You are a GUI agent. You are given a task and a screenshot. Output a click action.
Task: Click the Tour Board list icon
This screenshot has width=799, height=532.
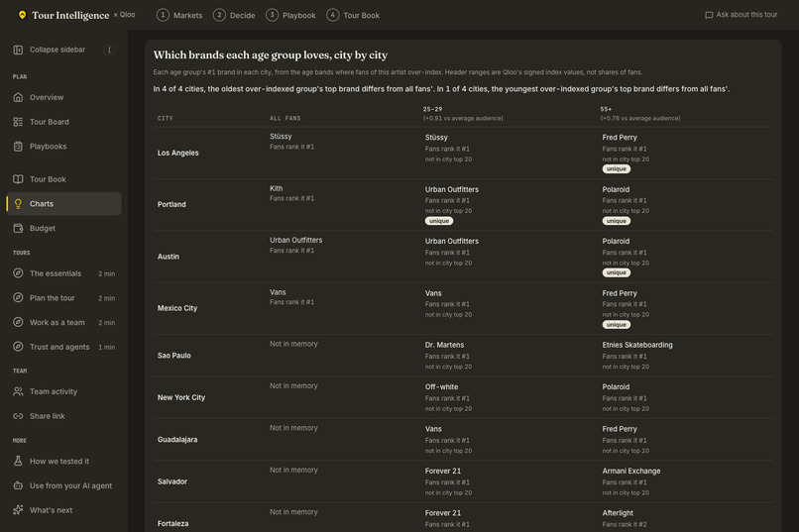click(18, 122)
